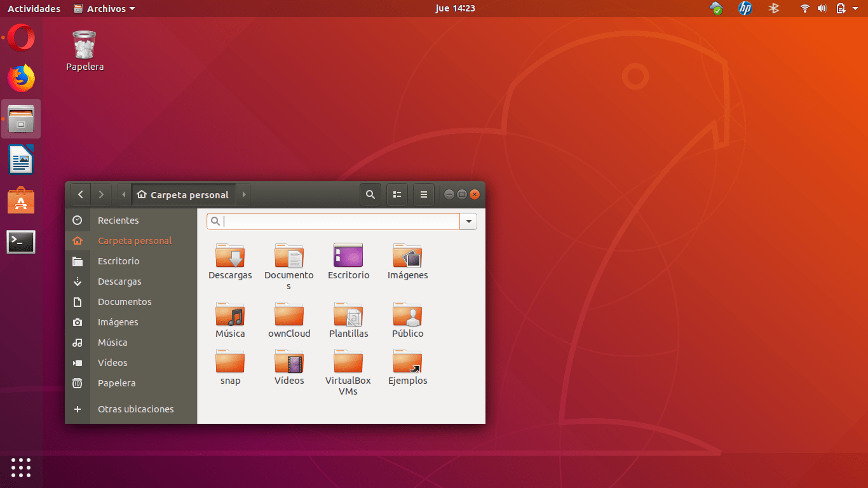The height and width of the screenshot is (488, 868).
Task: Open the search icon in Nautilus toolbar
Action: [x=370, y=194]
